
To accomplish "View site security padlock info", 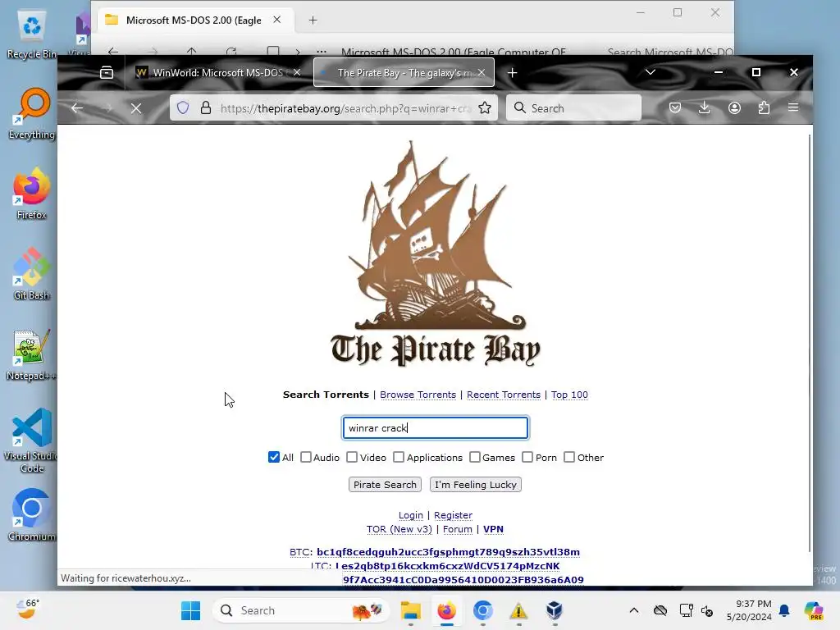I will (206, 107).
